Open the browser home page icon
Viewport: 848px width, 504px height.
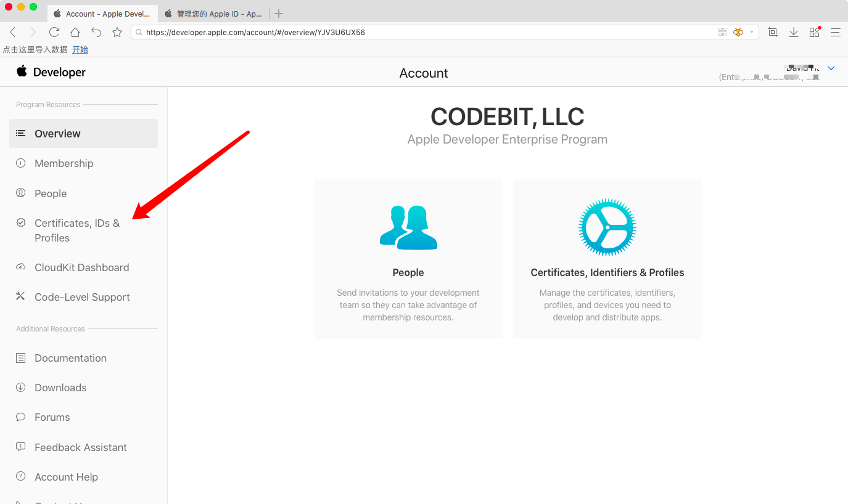(75, 32)
